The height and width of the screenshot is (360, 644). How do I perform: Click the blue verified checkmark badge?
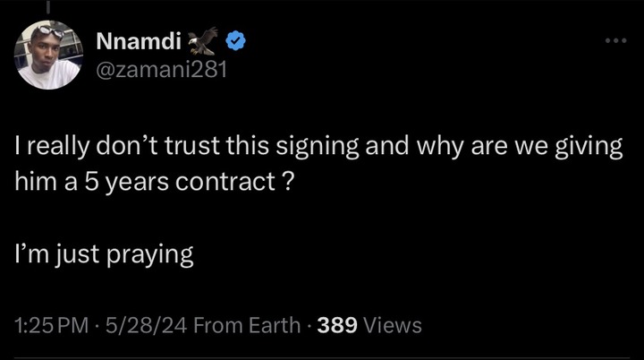[235, 40]
